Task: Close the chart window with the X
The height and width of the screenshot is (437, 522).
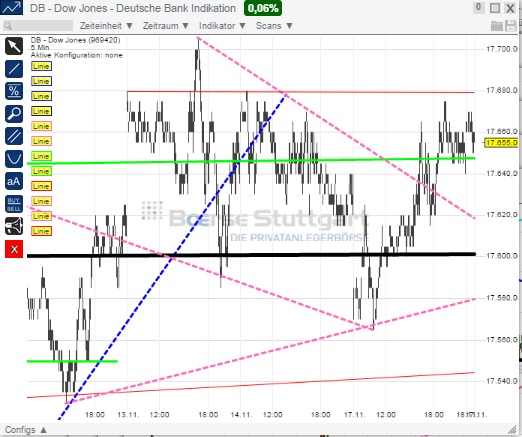Action: (x=510, y=8)
